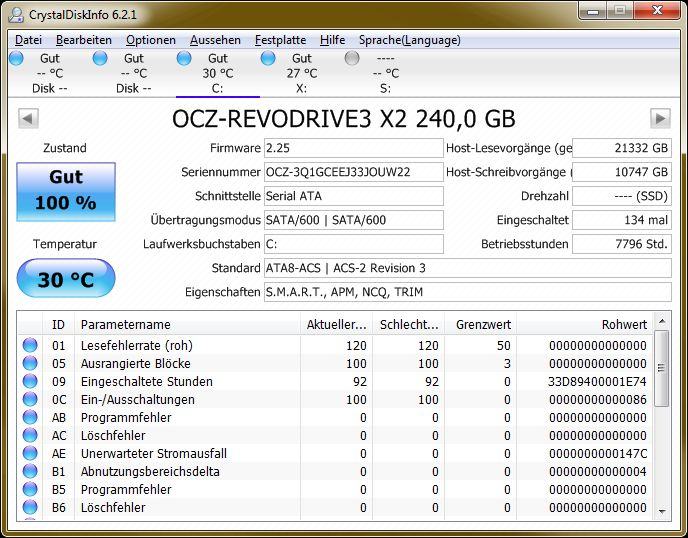
Task: Click the Betriebsstunden value 7796 Std.
Action: tap(621, 244)
